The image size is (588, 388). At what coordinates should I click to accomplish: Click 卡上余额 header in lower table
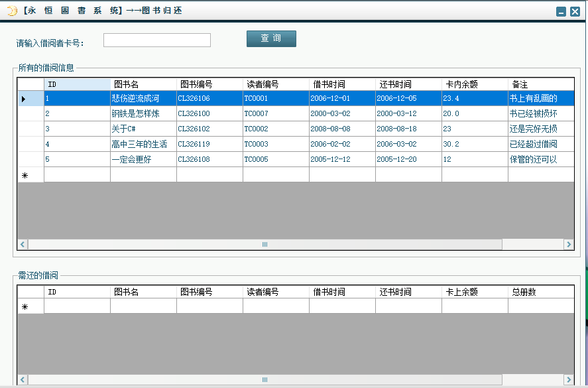point(475,292)
